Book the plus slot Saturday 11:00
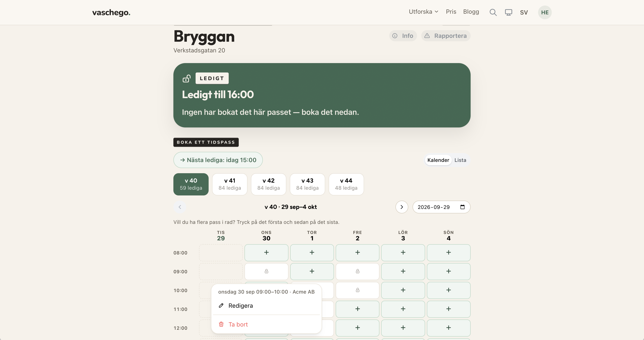Screen dimensions: 644x340 point(403,309)
